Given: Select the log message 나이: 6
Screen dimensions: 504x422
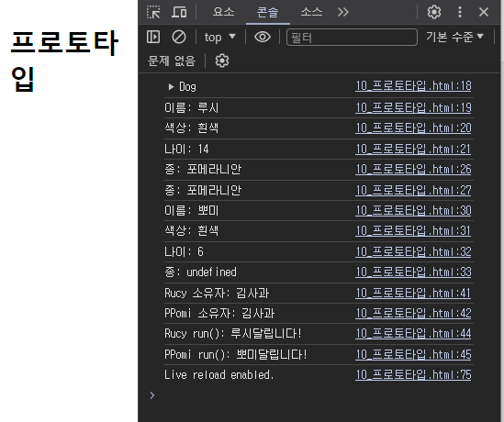Looking at the screenshot, I should pyautogui.click(x=184, y=251).
